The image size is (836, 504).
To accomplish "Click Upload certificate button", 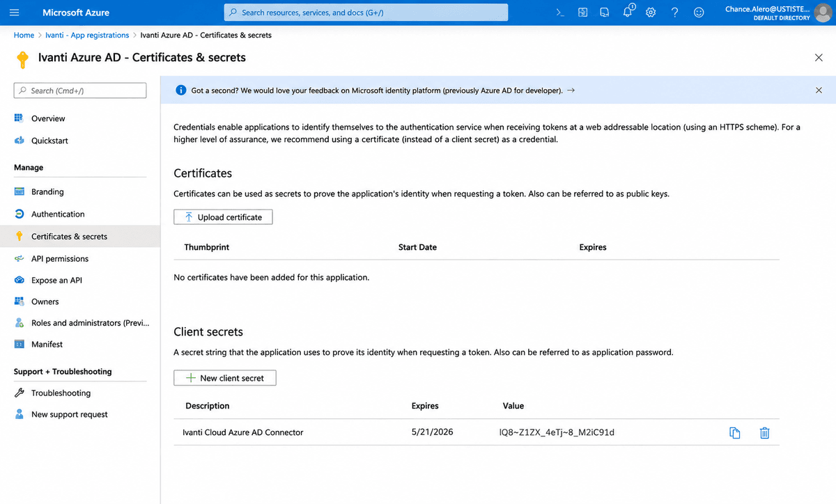I will pyautogui.click(x=223, y=217).
